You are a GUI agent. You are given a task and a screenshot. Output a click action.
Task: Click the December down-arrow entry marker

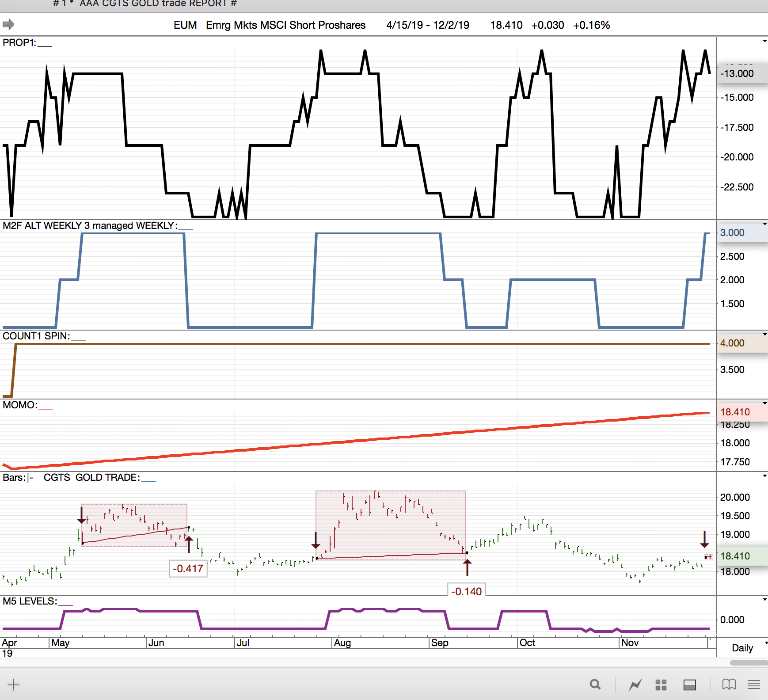click(x=704, y=539)
